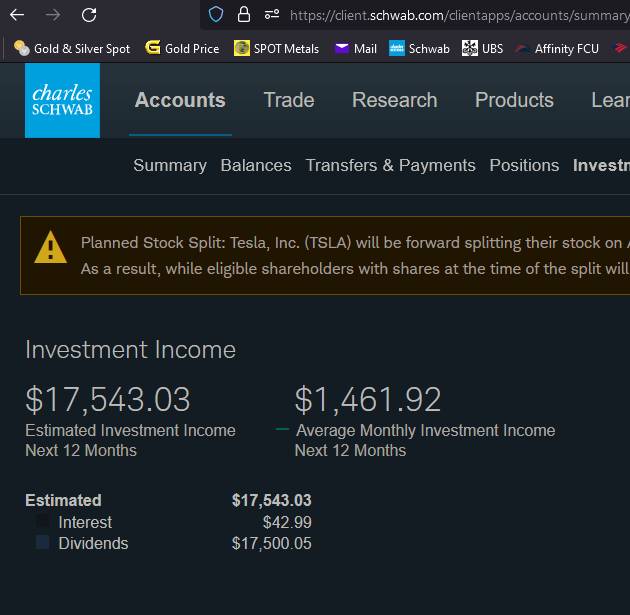The image size is (630, 615).
Task: Click the yellow stock split warning icon
Action: (50, 247)
